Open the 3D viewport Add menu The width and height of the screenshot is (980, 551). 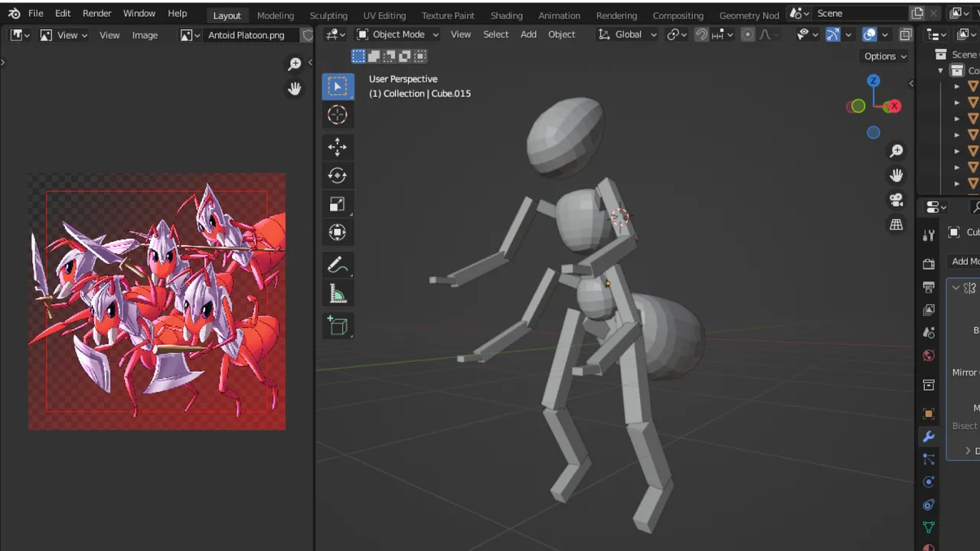point(528,34)
